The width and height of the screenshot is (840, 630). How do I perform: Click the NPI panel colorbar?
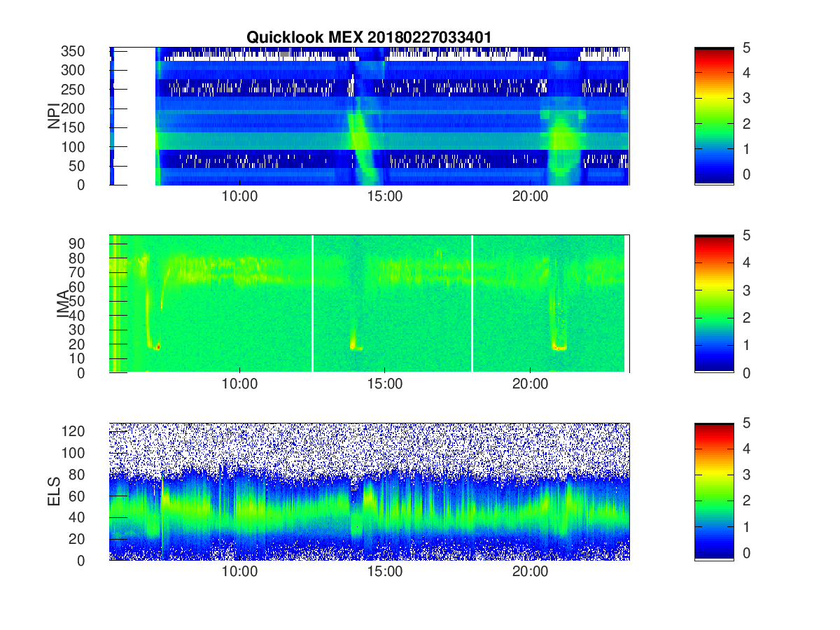[714, 116]
